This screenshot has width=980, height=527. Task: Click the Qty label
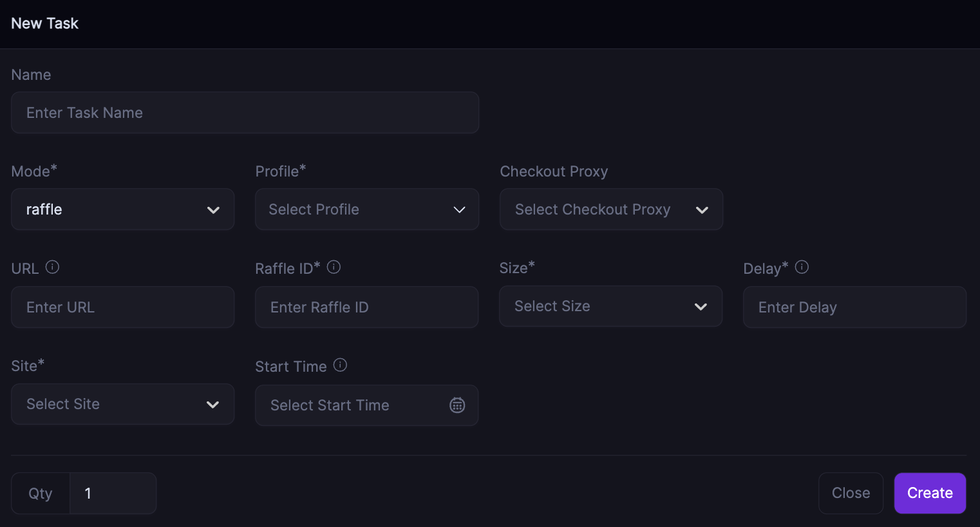[41, 493]
